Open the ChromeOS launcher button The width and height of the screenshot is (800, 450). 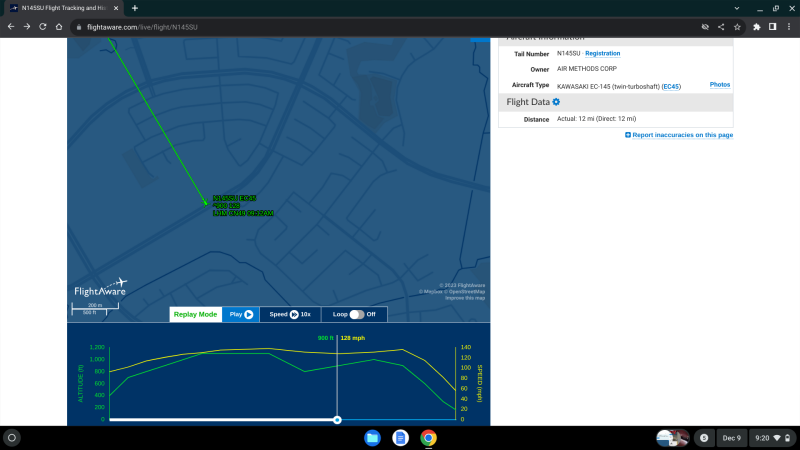pos(12,438)
